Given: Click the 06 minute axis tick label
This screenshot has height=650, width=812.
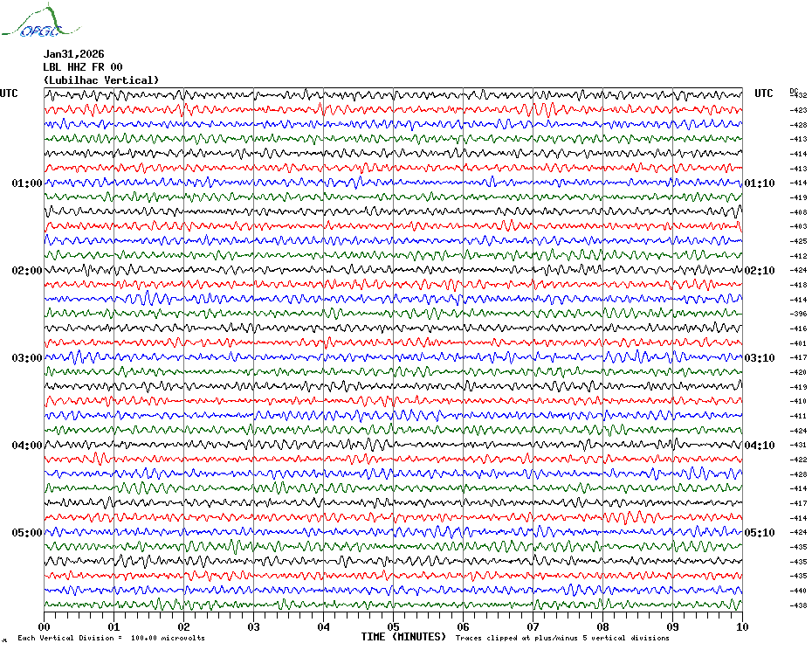Looking at the screenshot, I should tap(464, 627).
